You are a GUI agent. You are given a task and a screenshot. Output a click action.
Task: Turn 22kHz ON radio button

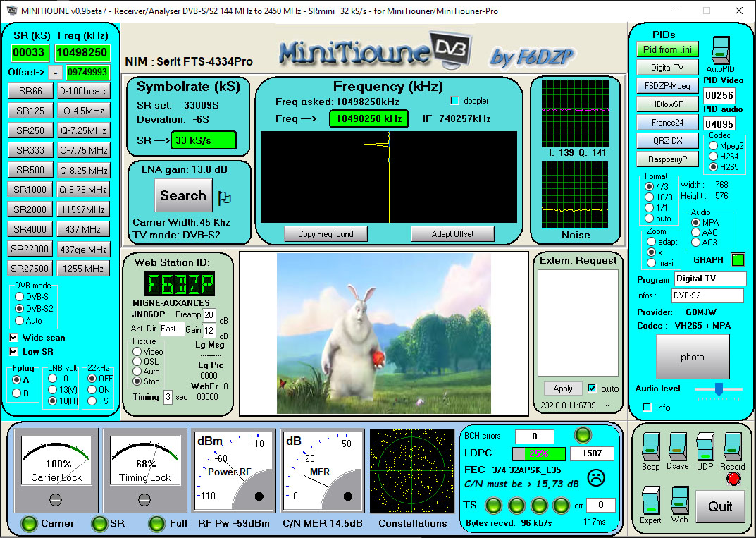[92, 389]
